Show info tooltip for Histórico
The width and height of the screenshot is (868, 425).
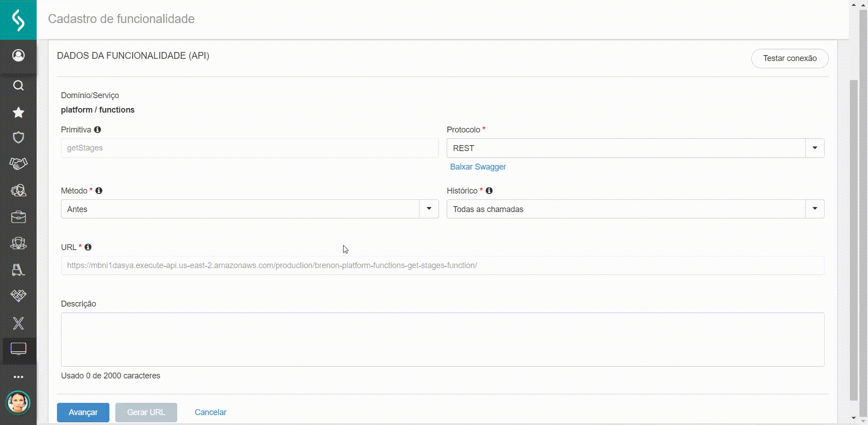489,191
